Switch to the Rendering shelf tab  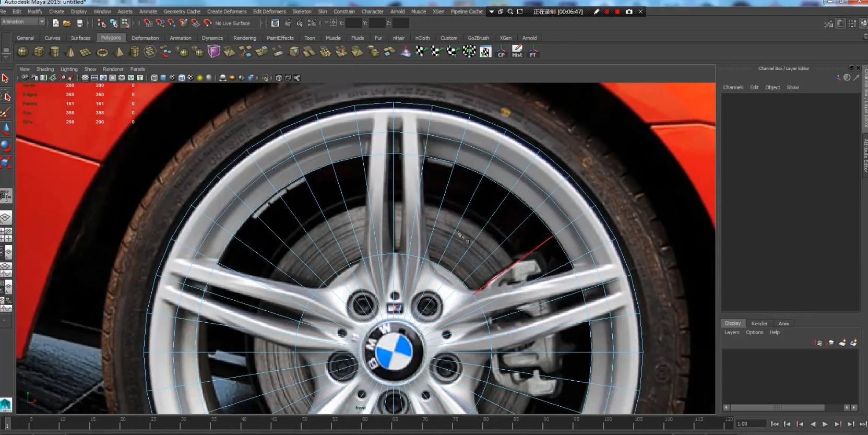point(245,38)
